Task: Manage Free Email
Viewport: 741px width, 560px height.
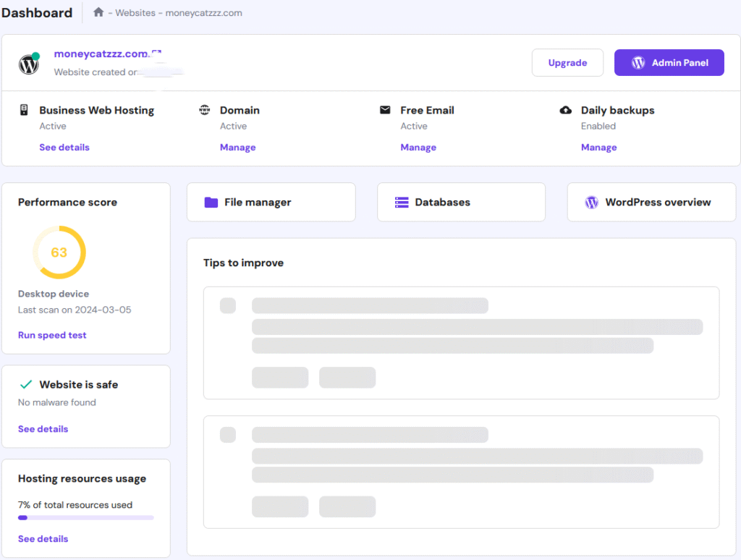Action: [418, 148]
